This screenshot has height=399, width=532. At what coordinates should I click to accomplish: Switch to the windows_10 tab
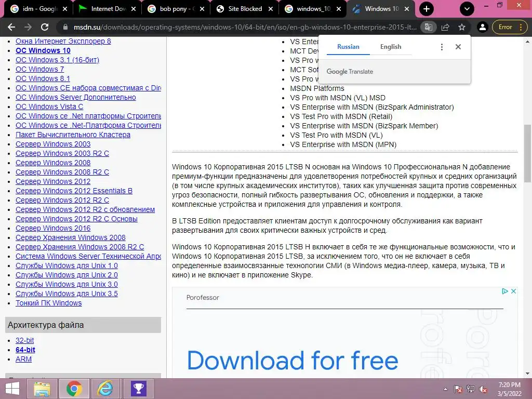coord(312,9)
